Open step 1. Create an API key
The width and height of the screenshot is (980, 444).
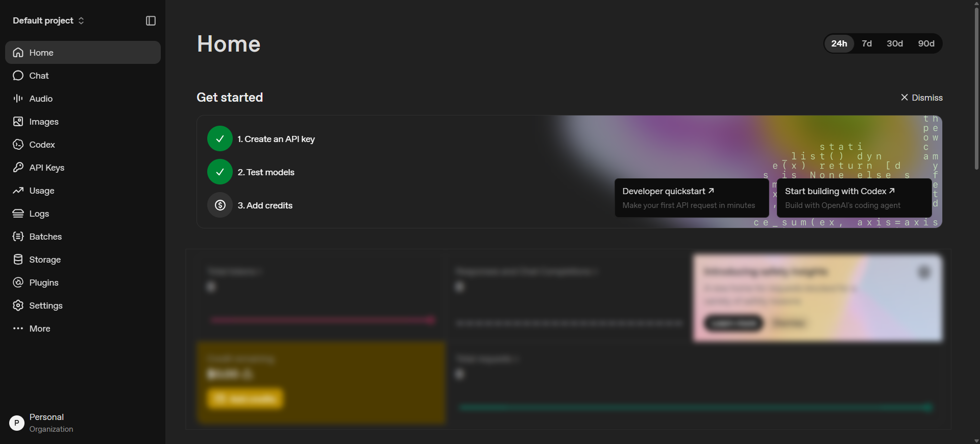point(276,139)
